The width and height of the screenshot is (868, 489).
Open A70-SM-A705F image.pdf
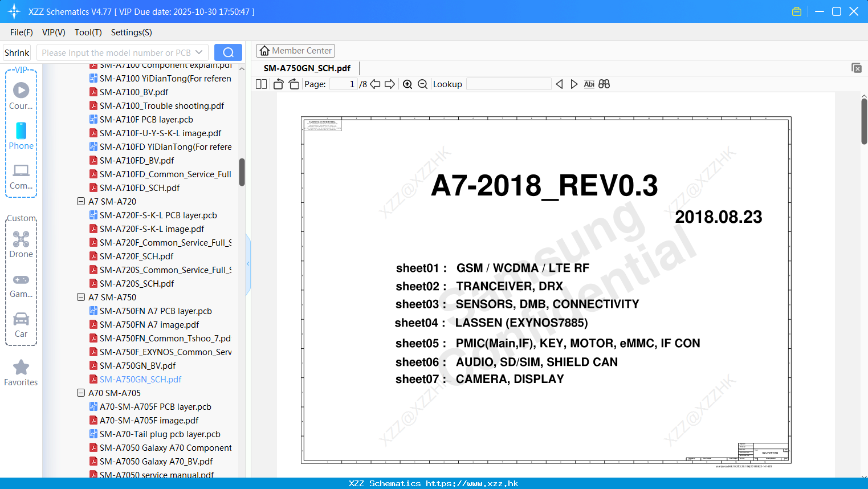coord(149,420)
